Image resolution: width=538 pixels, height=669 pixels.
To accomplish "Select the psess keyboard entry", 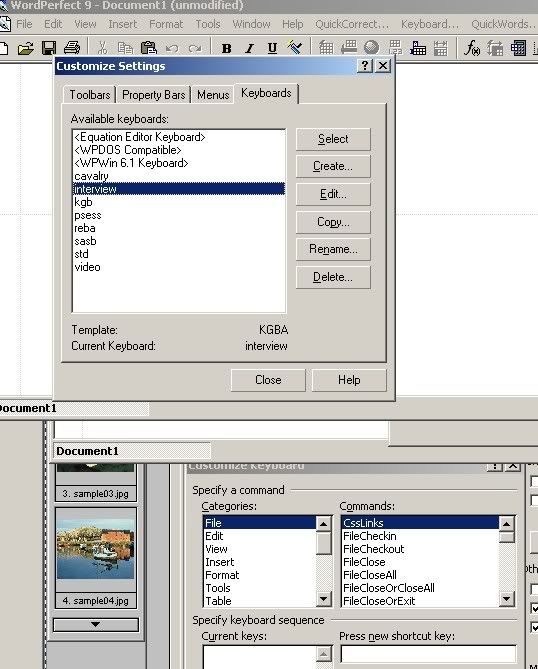I will pyautogui.click(x=179, y=215).
